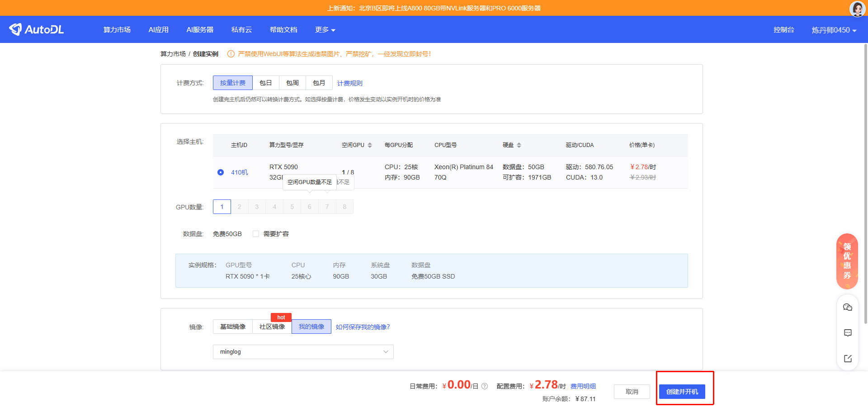Click the 创建并开机 button

pos(682,392)
